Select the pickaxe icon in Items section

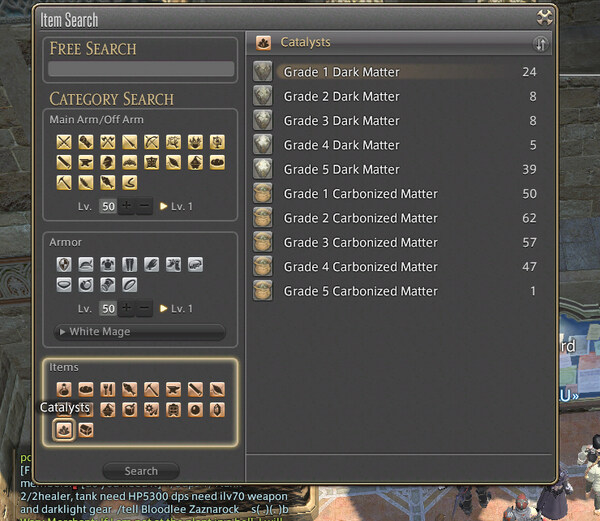(x=152, y=389)
